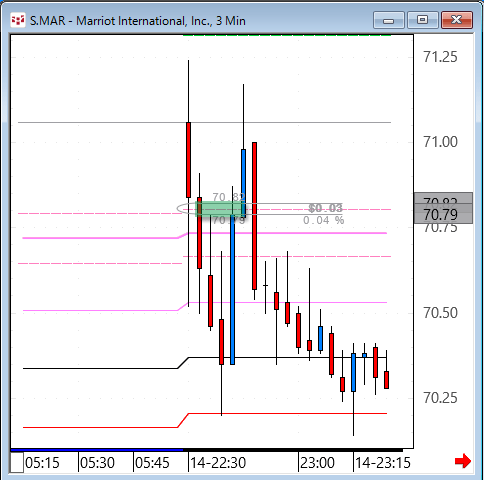484x480 pixels.
Task: Click the 70.50 price scale label
Action: [x=440, y=313]
